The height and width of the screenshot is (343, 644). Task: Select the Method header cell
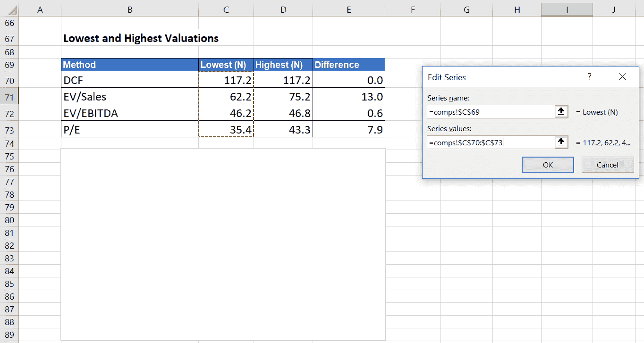[x=129, y=65]
